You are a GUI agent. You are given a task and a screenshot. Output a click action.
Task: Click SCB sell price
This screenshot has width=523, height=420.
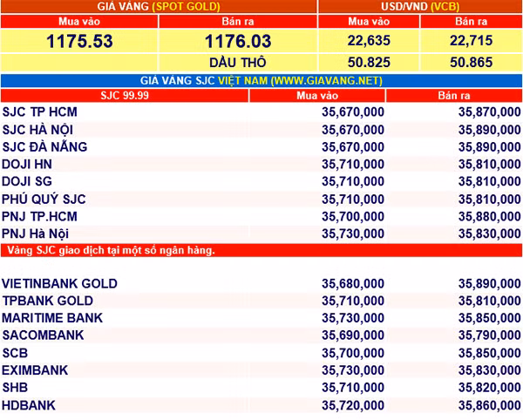pos(489,353)
